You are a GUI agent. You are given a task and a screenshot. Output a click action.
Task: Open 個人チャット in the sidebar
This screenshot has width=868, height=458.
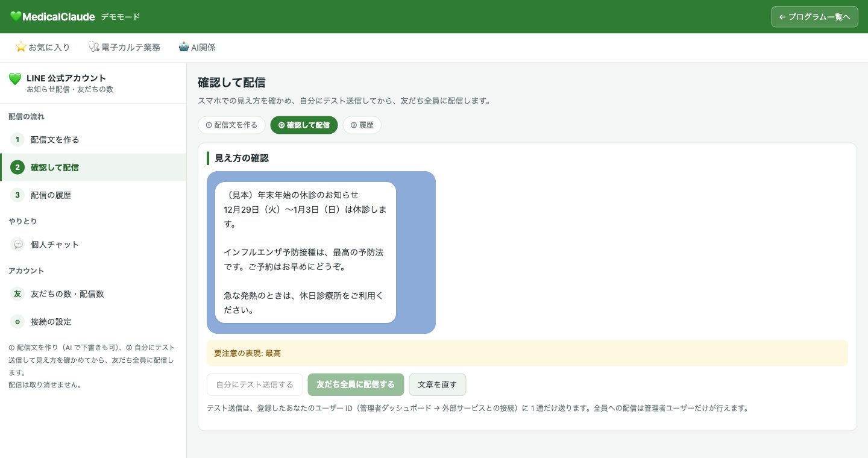coord(93,245)
